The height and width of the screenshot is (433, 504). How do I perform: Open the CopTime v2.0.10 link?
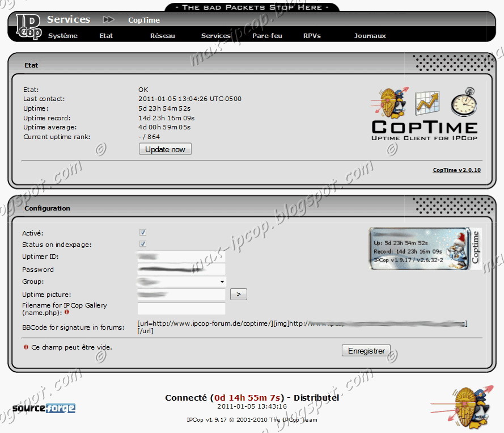[457, 170]
